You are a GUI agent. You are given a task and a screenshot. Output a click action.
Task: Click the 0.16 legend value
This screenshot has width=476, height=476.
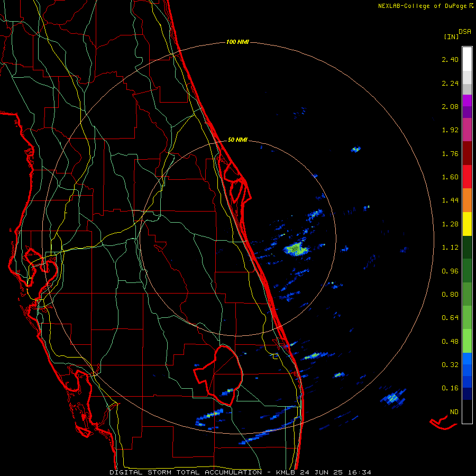tap(450, 388)
